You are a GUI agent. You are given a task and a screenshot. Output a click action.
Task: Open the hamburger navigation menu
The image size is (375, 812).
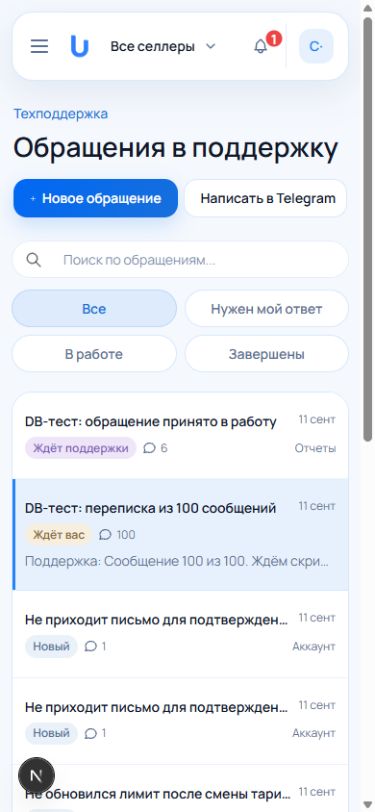click(x=39, y=46)
